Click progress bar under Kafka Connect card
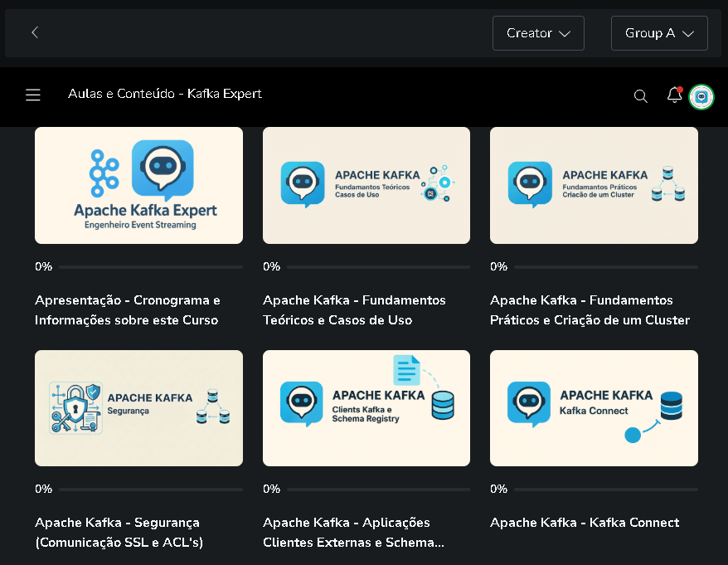This screenshot has width=728, height=565. (x=605, y=490)
